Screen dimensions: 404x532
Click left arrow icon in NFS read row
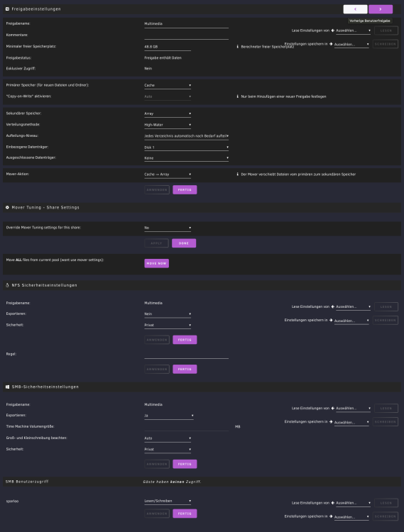[333, 306]
